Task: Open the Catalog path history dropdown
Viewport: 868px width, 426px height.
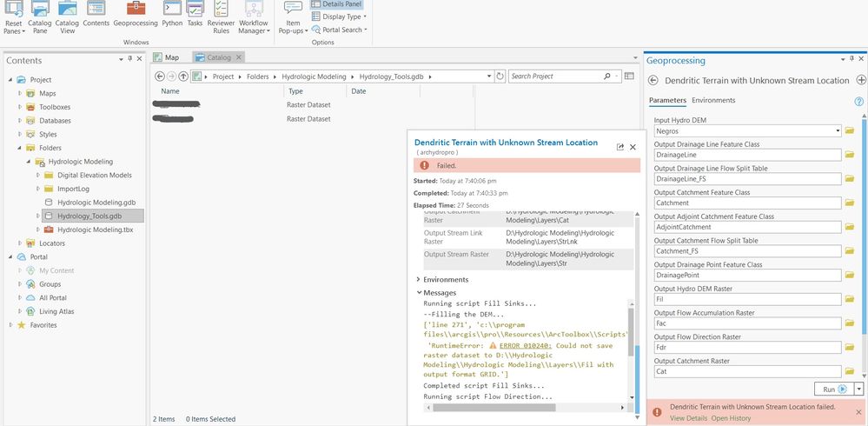Action: (489, 77)
